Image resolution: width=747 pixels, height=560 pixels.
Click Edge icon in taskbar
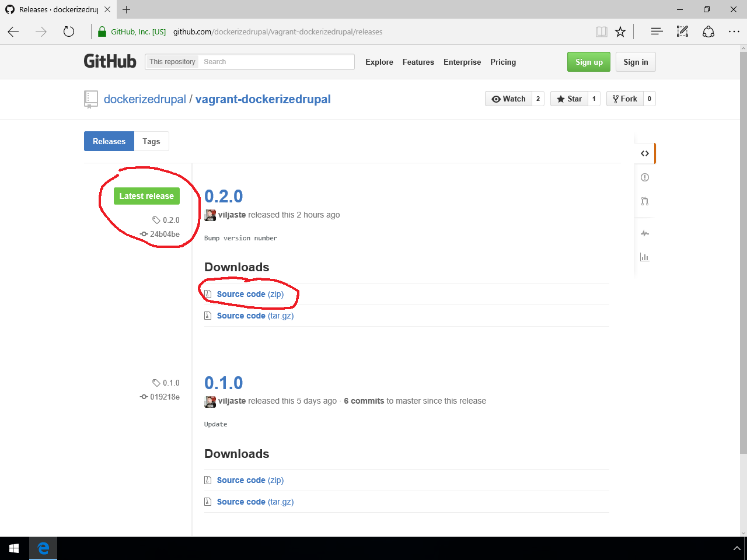point(43,548)
